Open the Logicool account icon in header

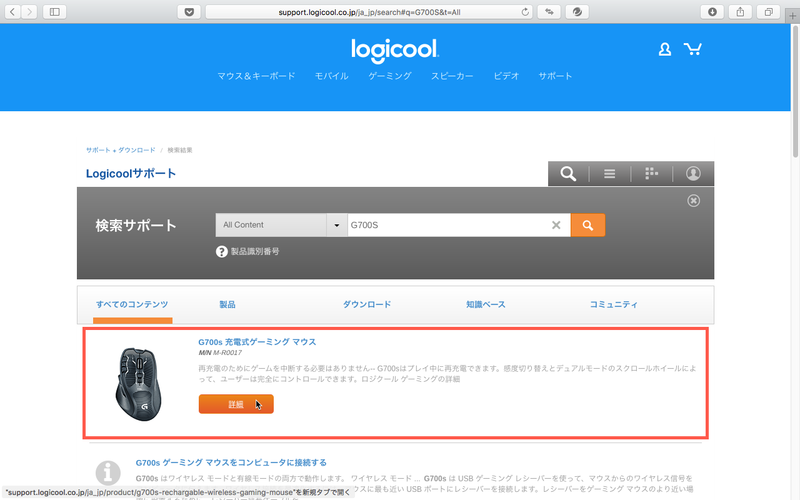(664, 49)
